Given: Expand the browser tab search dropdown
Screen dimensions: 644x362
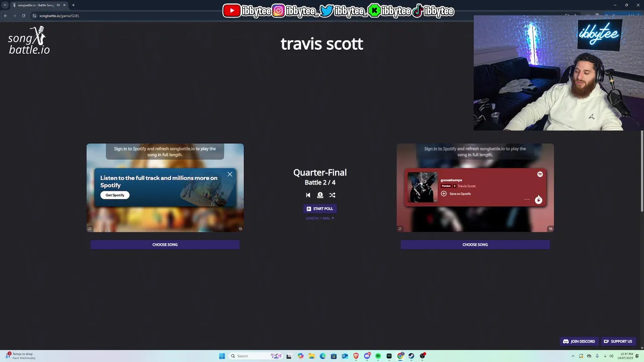Looking at the screenshot, I should click(5, 5).
